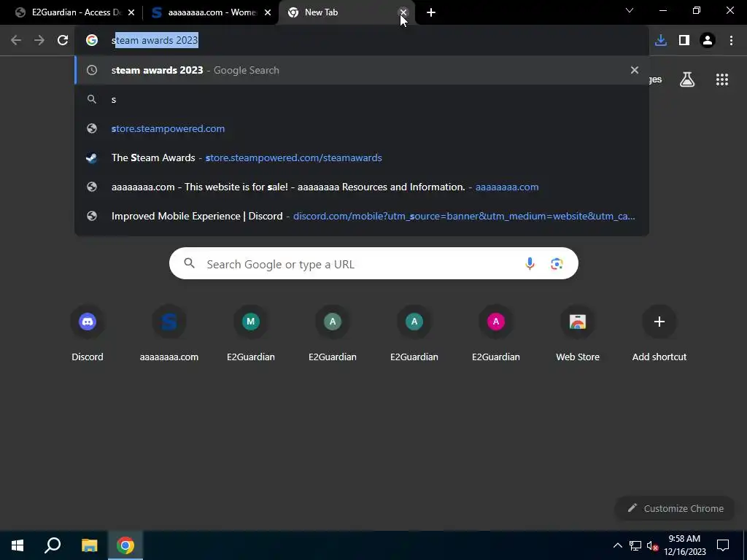Toggle the side panel icon

684,41
